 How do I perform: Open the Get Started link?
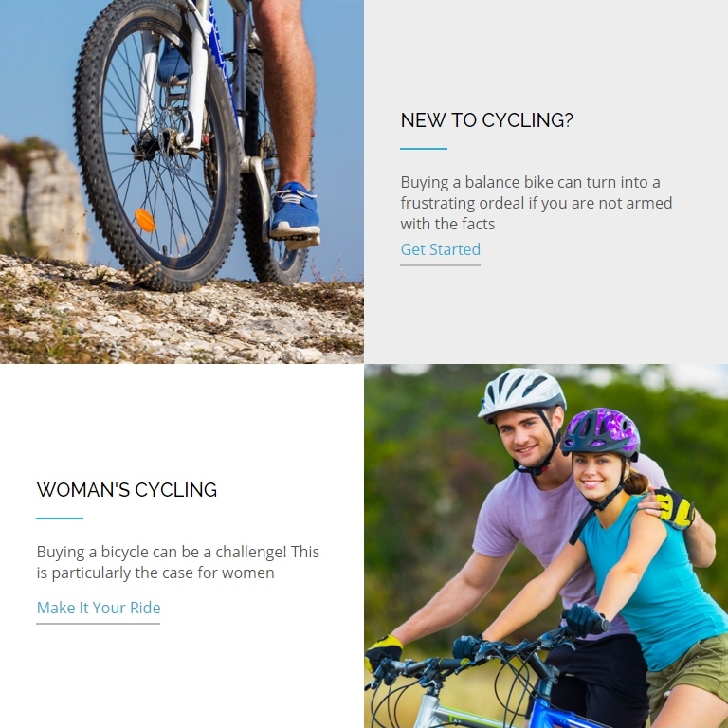pyautogui.click(x=440, y=250)
